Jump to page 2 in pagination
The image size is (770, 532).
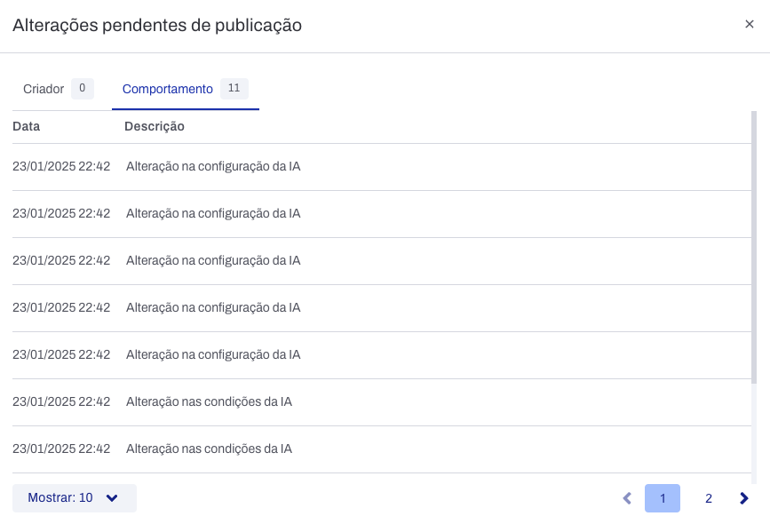[x=709, y=498]
